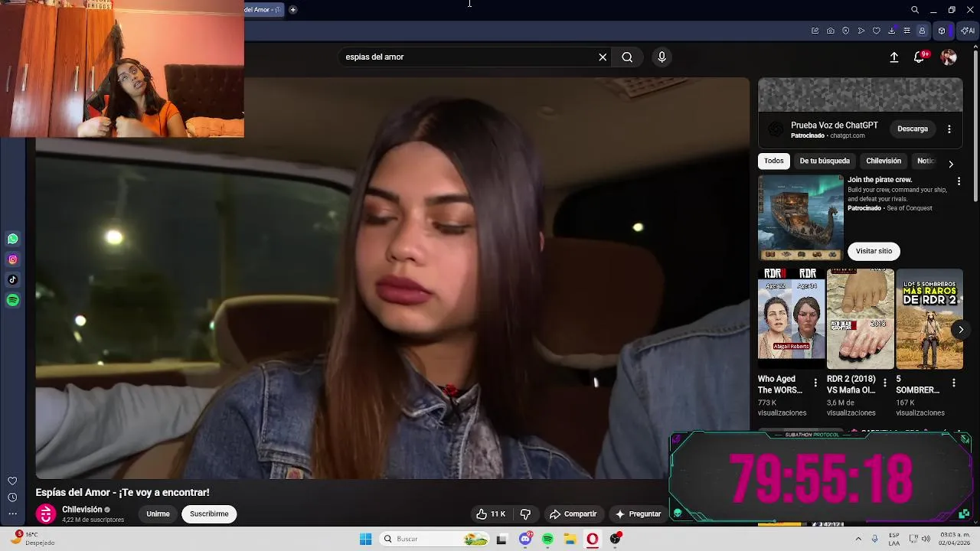Open YouTube notifications bell
This screenshot has width=980, height=551.
coord(920,57)
